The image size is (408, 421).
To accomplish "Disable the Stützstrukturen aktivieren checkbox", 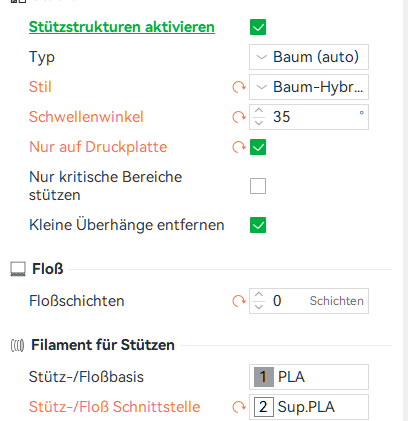I will point(258,27).
